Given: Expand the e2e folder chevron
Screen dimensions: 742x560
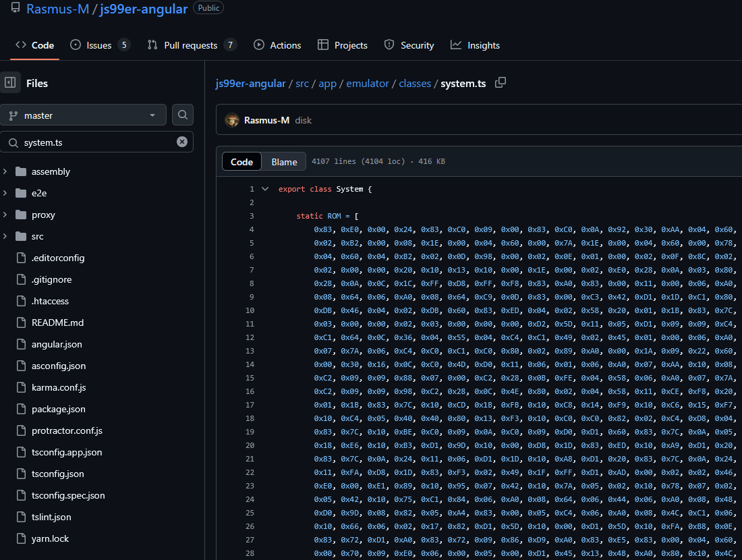Looking at the screenshot, I should [x=5, y=193].
